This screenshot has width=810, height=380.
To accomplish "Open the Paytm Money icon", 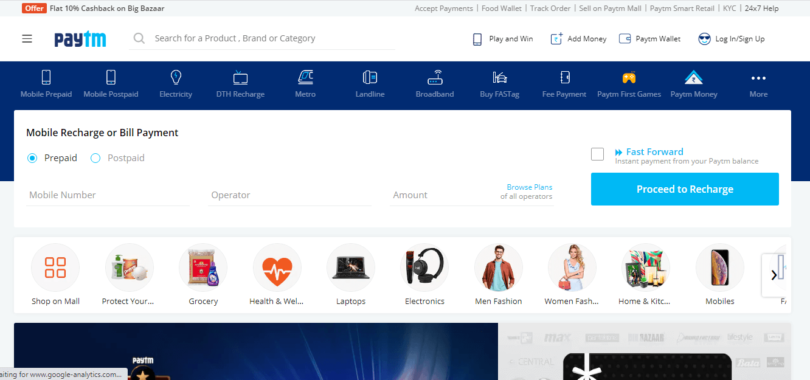I will pos(694,77).
